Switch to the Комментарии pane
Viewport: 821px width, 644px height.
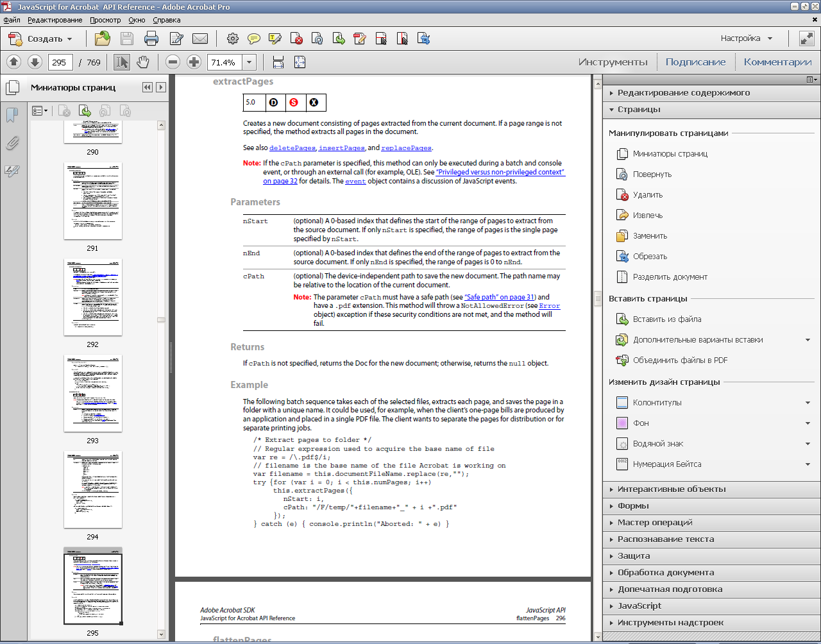tap(777, 62)
